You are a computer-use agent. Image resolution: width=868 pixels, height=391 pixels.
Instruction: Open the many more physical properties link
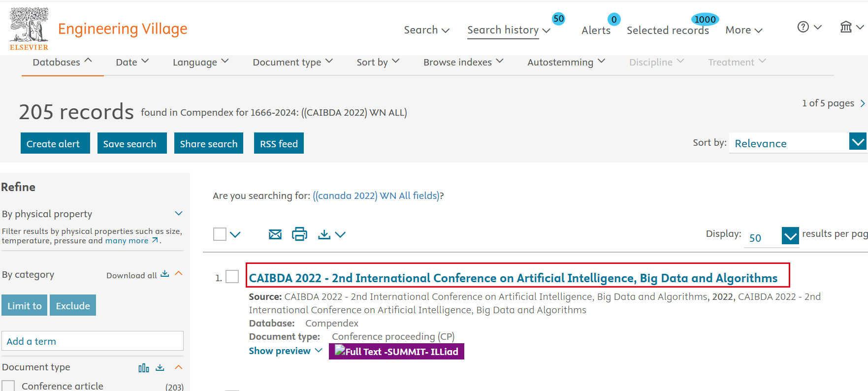(x=131, y=240)
